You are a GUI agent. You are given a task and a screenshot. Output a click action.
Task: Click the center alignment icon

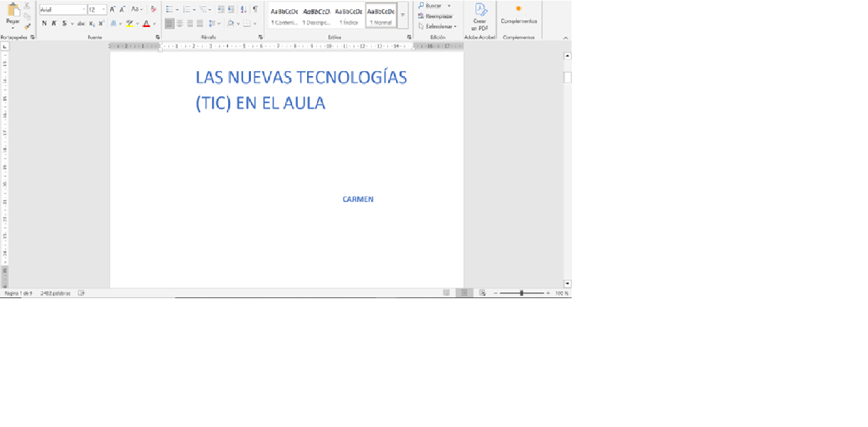pyautogui.click(x=179, y=23)
